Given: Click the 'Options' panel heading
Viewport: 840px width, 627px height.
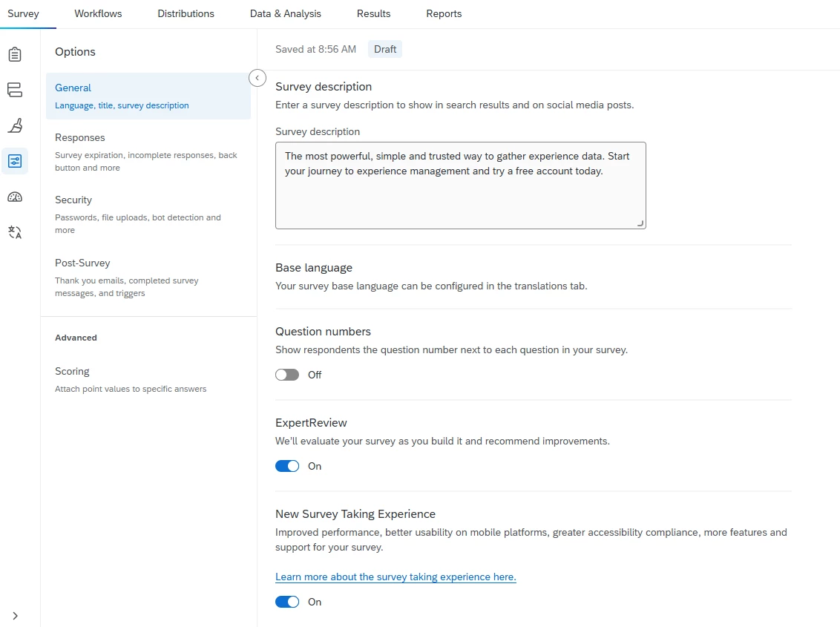Looking at the screenshot, I should 75,52.
